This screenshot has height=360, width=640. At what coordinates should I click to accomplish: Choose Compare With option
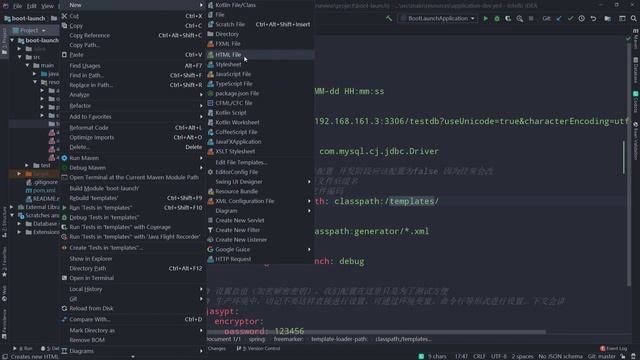point(132,320)
